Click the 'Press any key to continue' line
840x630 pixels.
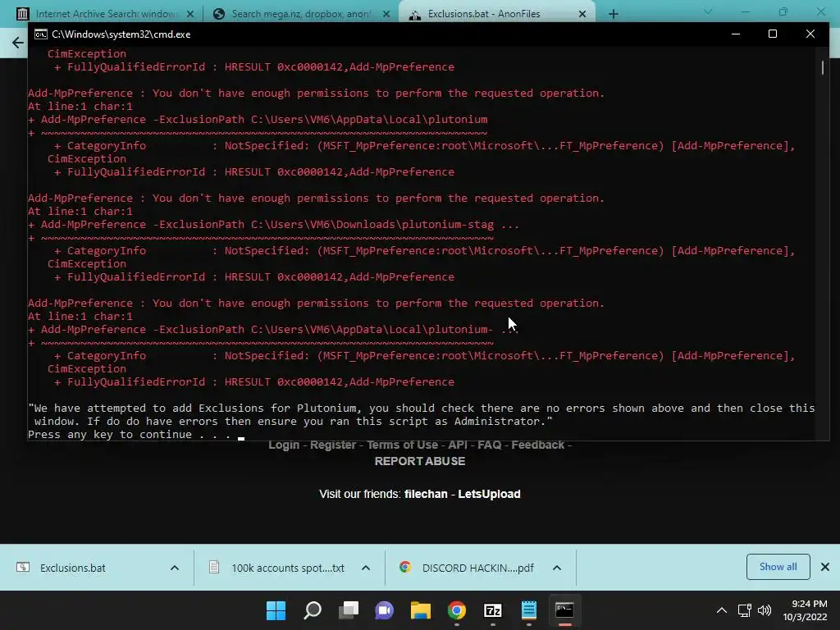coord(129,435)
